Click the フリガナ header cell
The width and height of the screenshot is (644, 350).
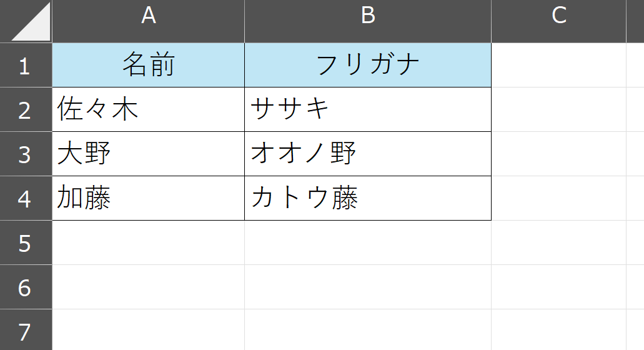pyautogui.click(x=368, y=66)
